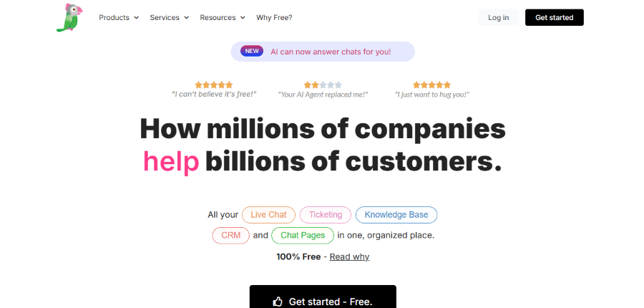Click the five-star rating above "I just want to hug you!"

(431, 85)
